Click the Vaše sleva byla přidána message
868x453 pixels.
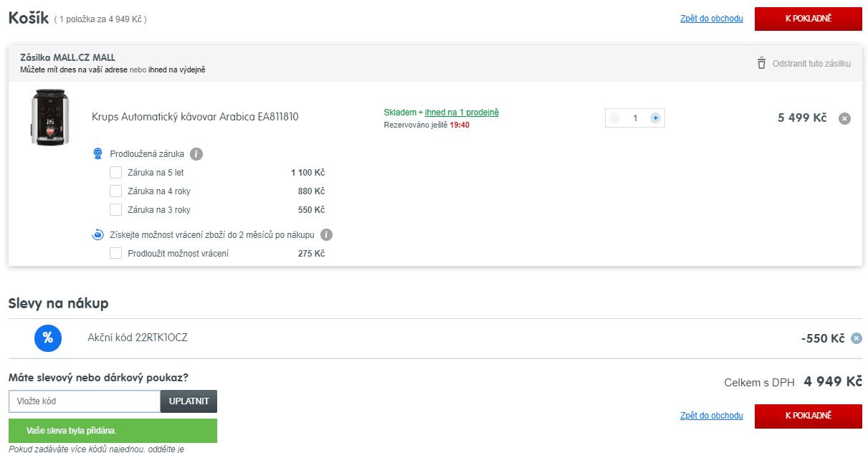coord(113,431)
